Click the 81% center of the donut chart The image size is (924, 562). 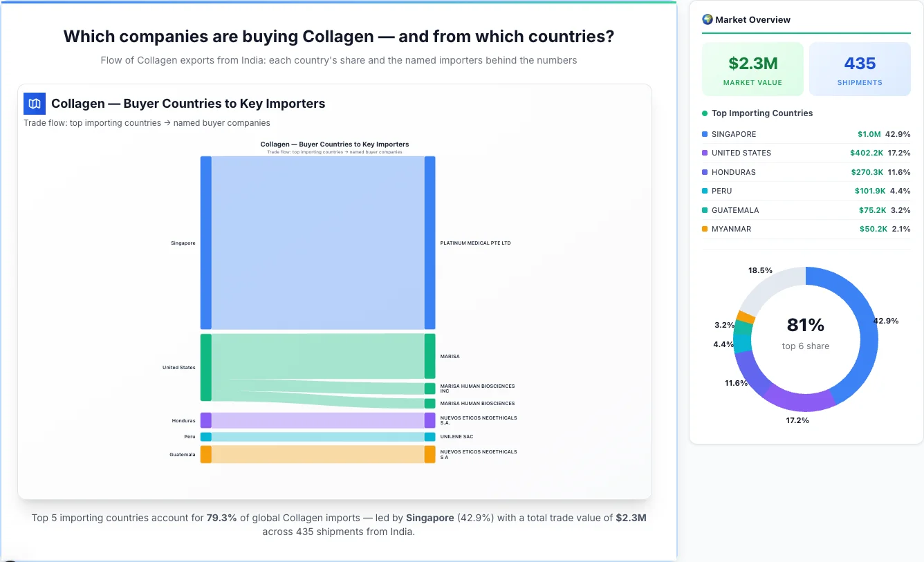(x=805, y=324)
